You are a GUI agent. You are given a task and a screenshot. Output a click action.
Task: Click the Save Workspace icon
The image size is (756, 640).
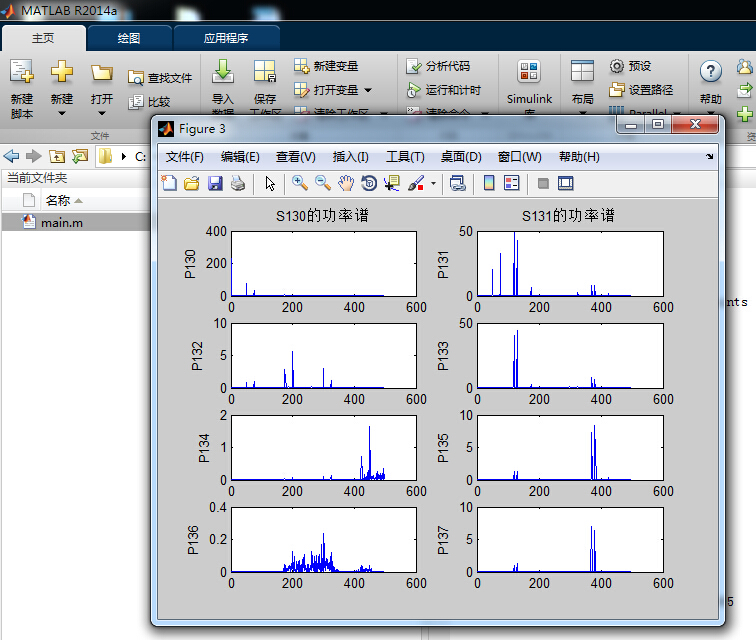[265, 71]
